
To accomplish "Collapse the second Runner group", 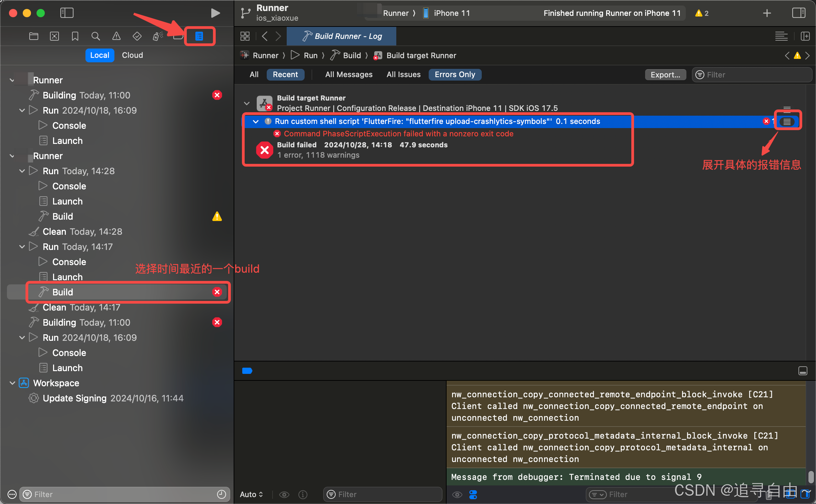I will click(x=12, y=156).
